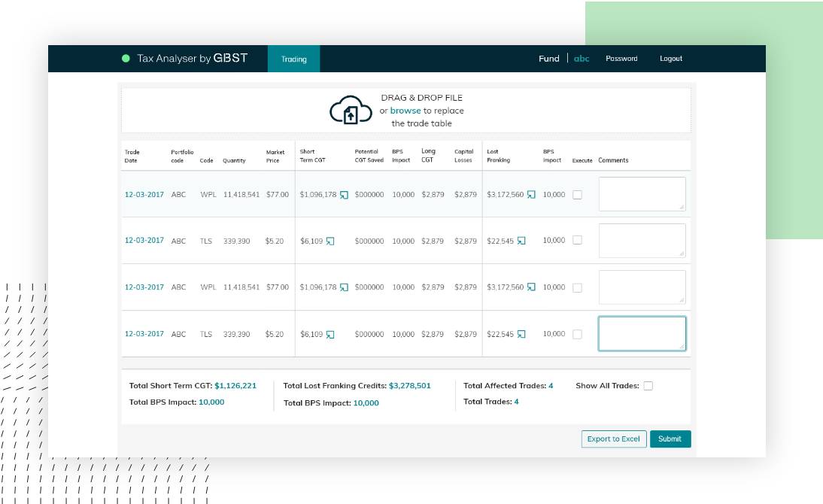Click the cloud upload icon
The width and height of the screenshot is (823, 504).
351,111
